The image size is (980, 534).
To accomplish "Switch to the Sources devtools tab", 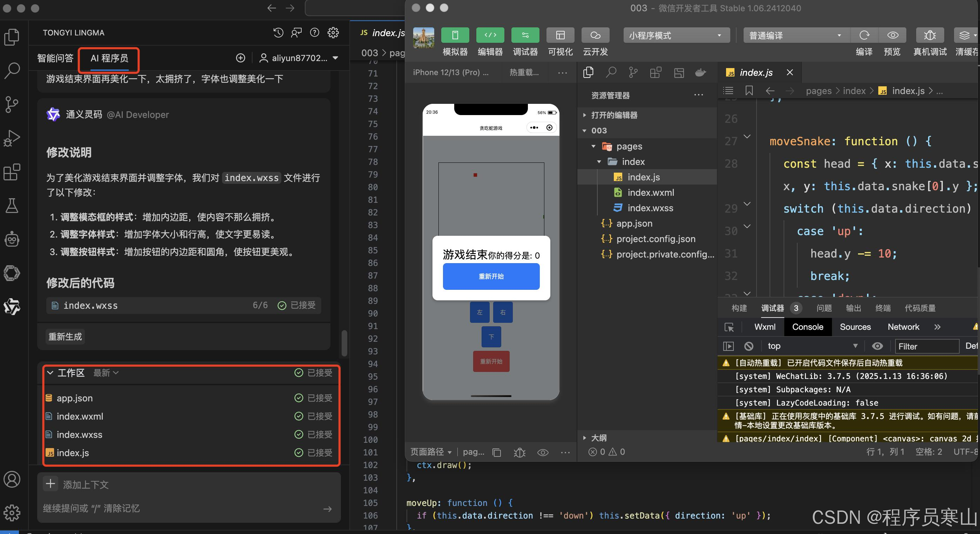I will 855,327.
